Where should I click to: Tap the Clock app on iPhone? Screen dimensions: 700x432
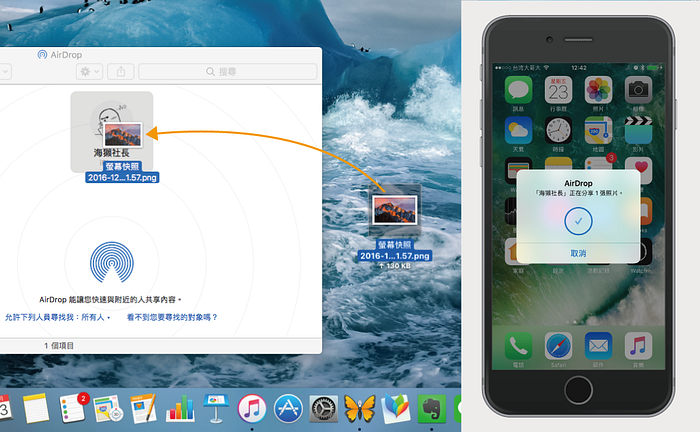pyautogui.click(x=558, y=130)
